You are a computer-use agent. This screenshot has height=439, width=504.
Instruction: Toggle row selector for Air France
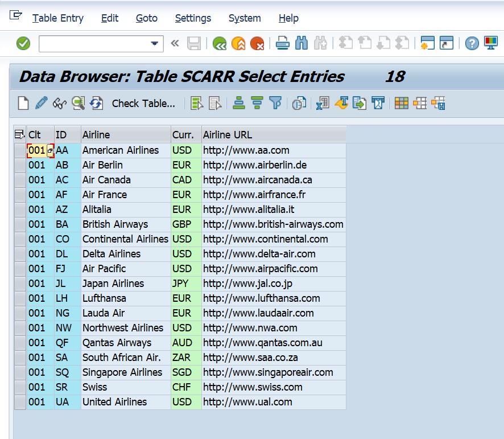(x=20, y=195)
